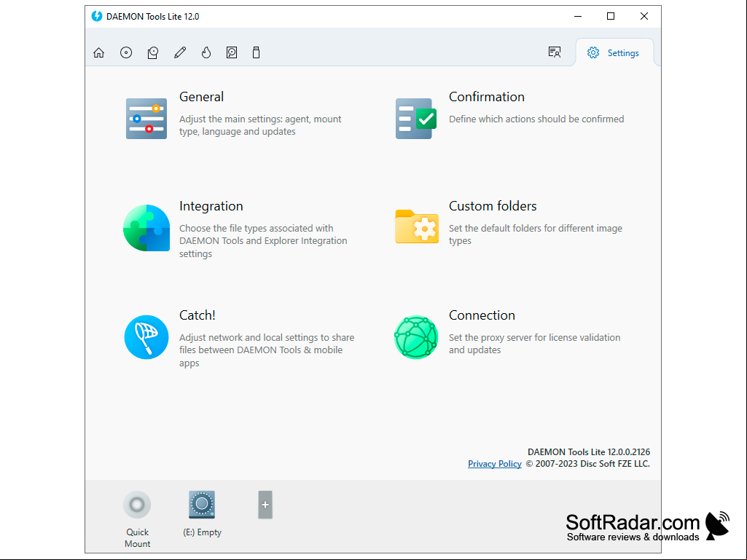Click 'Adjust network and local settings' description

(x=267, y=350)
